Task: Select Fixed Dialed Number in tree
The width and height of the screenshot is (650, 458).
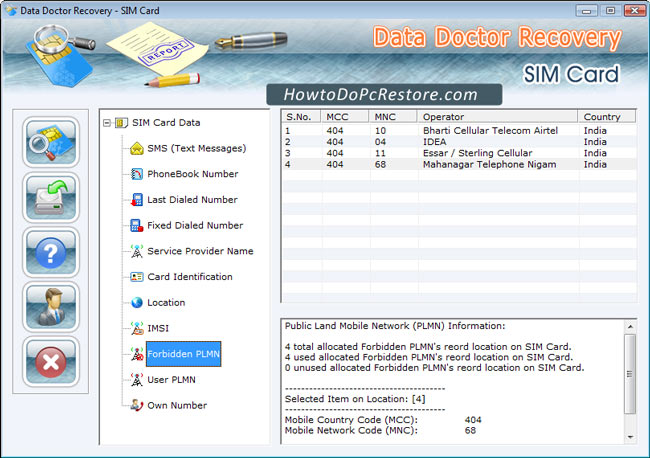Action: point(195,225)
